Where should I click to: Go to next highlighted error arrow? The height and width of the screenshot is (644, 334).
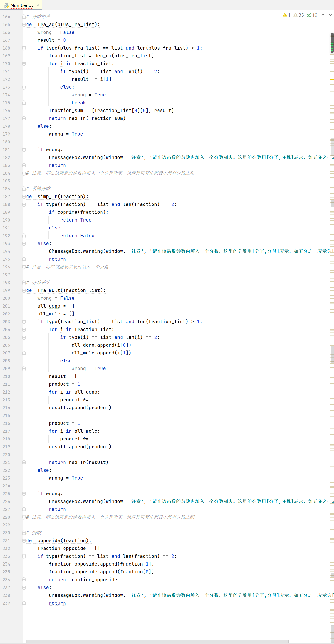pos(330,15)
